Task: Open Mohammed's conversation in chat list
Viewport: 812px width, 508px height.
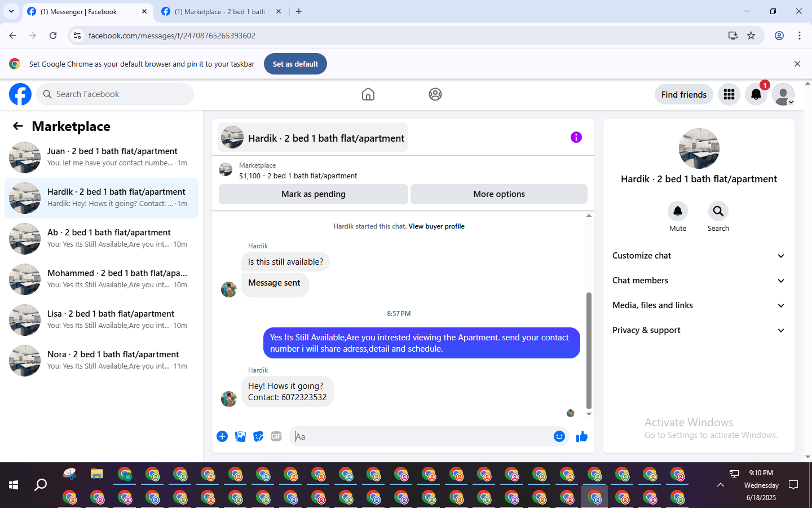Action: coord(101,279)
